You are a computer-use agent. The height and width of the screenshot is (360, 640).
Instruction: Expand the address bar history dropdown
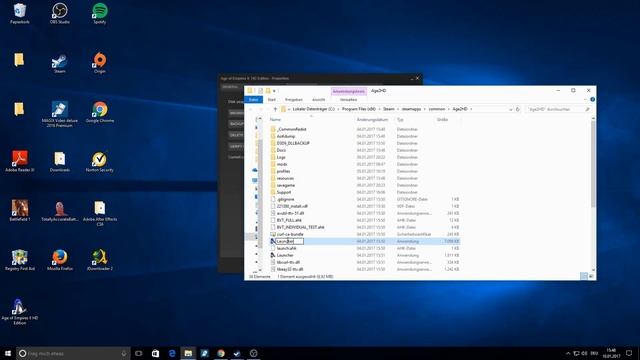pos(511,109)
